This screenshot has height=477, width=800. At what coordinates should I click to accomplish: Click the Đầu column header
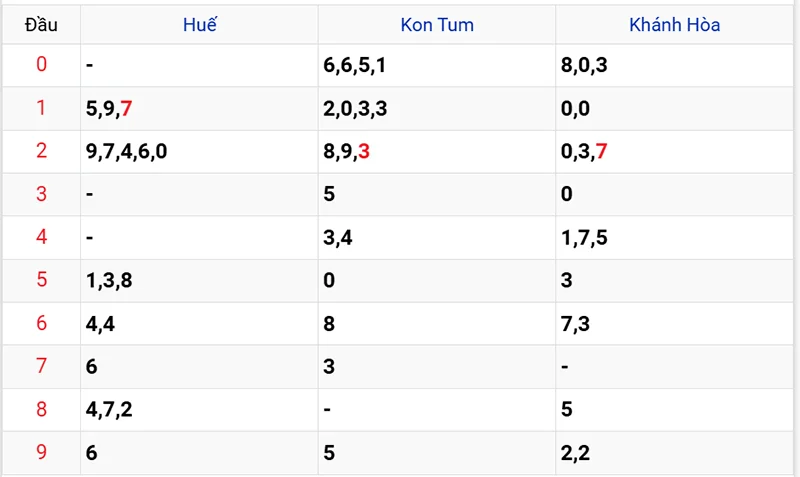41,25
